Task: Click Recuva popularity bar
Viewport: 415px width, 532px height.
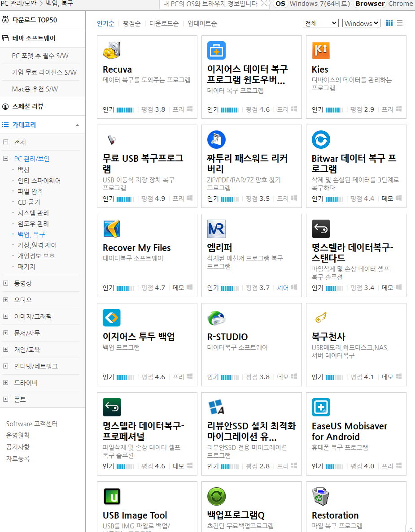Action: (125, 110)
